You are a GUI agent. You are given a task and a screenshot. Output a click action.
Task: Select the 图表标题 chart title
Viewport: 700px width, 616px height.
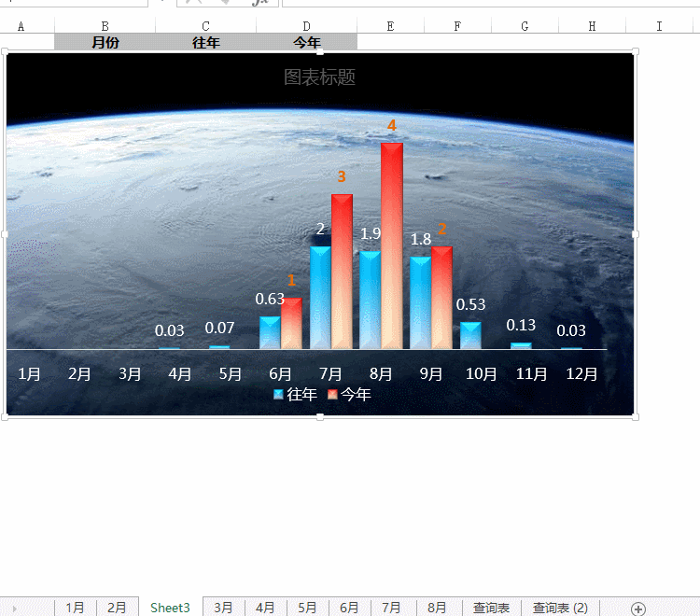(x=319, y=77)
